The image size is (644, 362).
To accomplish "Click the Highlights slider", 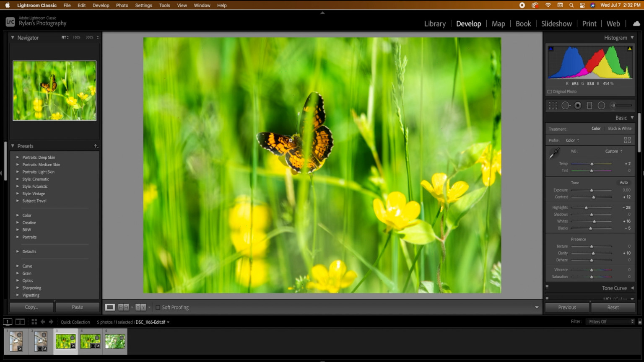I will (591, 207).
